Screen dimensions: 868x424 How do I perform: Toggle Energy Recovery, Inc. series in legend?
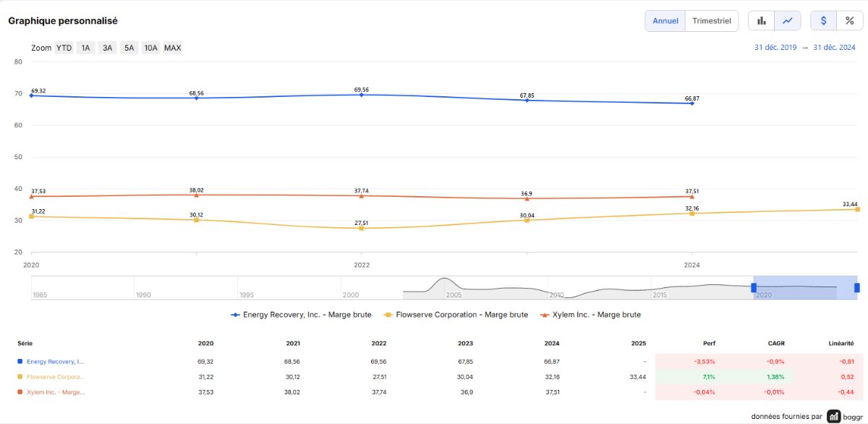pos(301,315)
